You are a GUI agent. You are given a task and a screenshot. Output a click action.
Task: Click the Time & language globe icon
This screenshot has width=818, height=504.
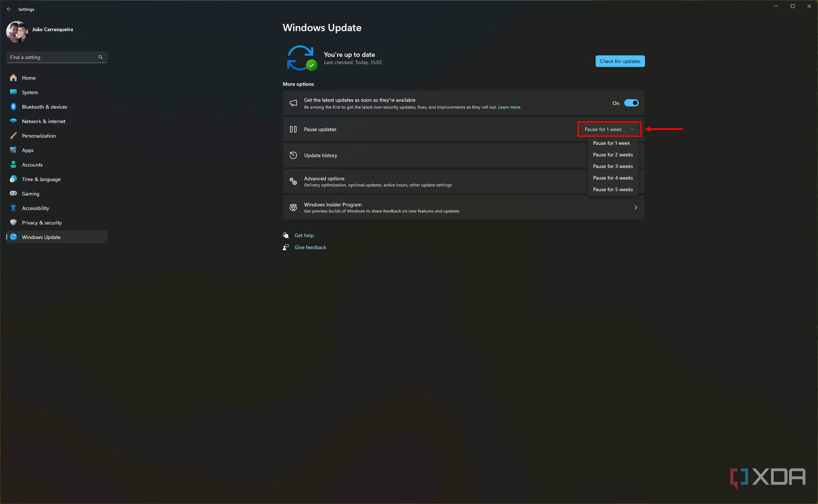tap(13, 179)
